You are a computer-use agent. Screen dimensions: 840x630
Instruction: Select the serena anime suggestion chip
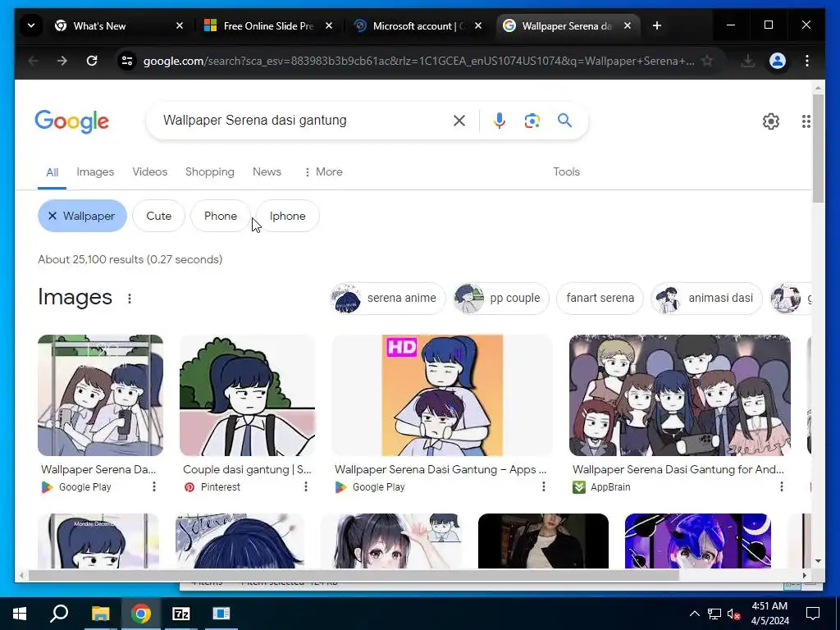click(x=387, y=298)
